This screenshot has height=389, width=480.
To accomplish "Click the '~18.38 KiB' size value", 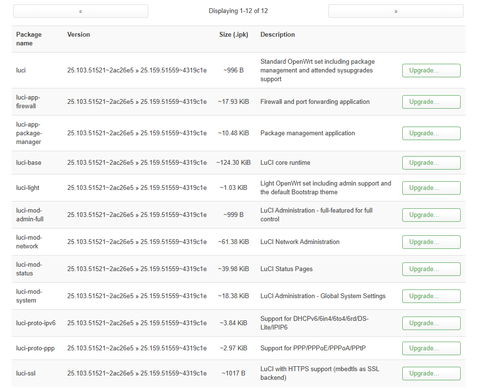I will pyautogui.click(x=233, y=296).
